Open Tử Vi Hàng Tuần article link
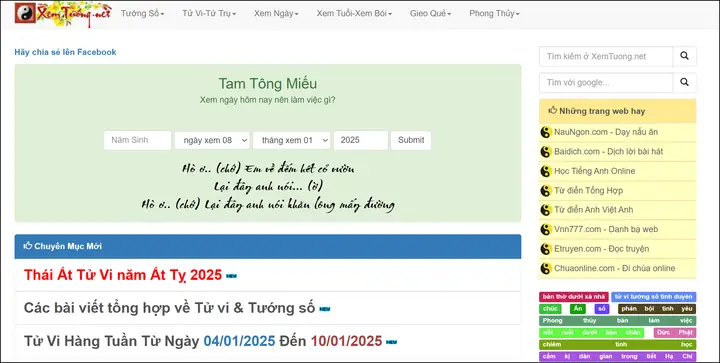 pyautogui.click(x=203, y=341)
